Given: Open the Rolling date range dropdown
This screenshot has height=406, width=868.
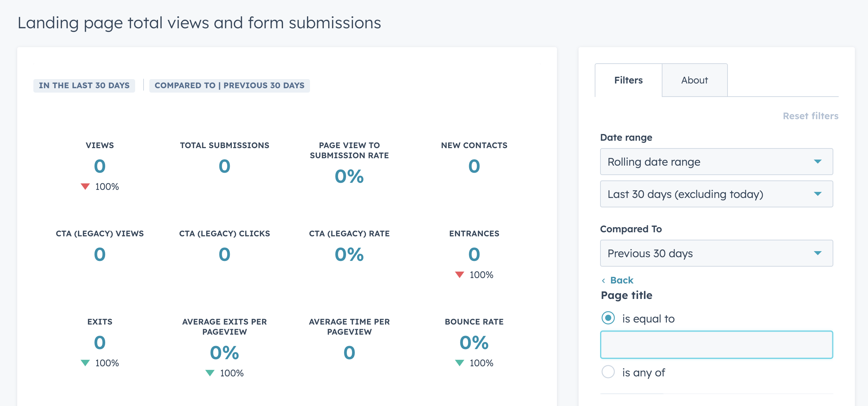Looking at the screenshot, I should (x=716, y=162).
